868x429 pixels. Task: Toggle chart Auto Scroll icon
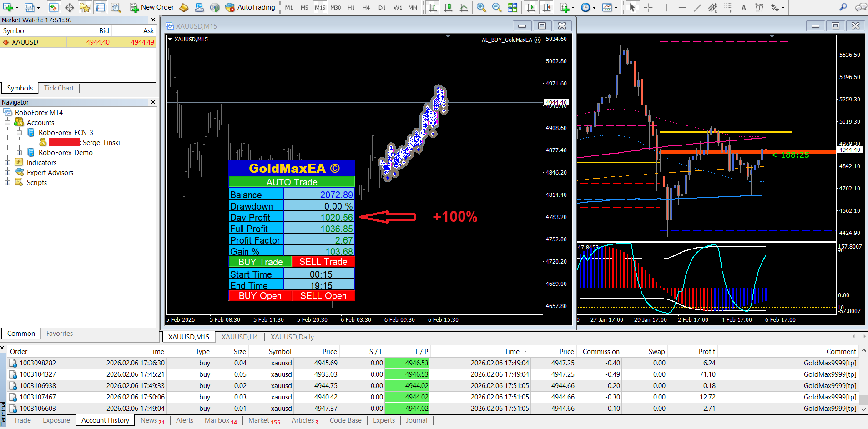pyautogui.click(x=530, y=7)
